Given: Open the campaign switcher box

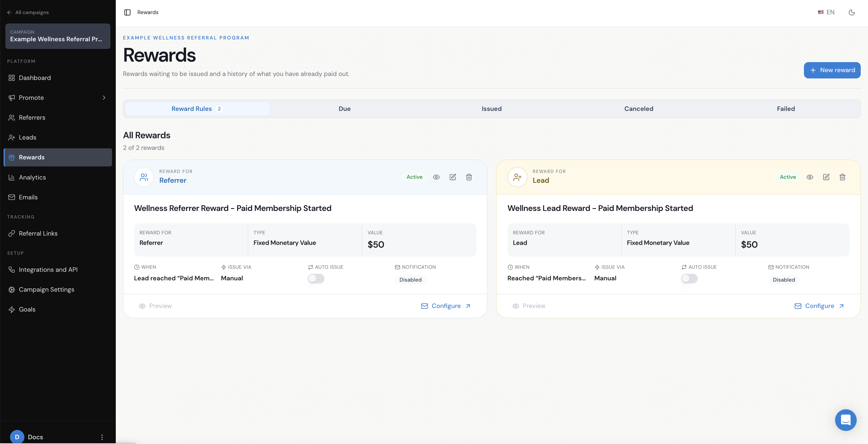Looking at the screenshot, I should click(x=58, y=36).
